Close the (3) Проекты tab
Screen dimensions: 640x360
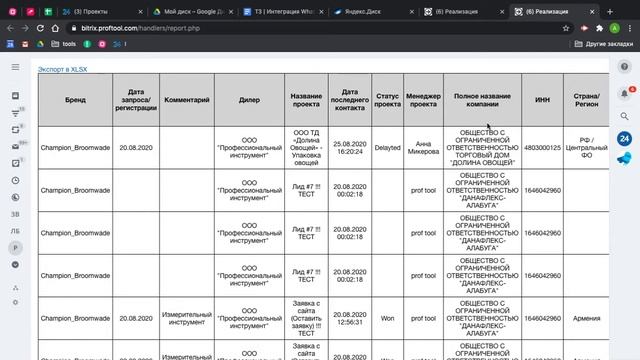pyautogui.click(x=140, y=12)
